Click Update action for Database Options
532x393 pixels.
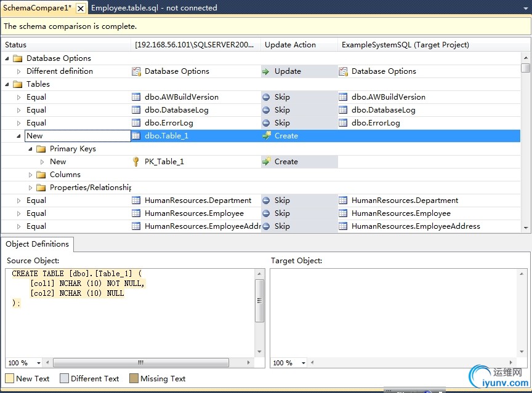click(x=299, y=71)
